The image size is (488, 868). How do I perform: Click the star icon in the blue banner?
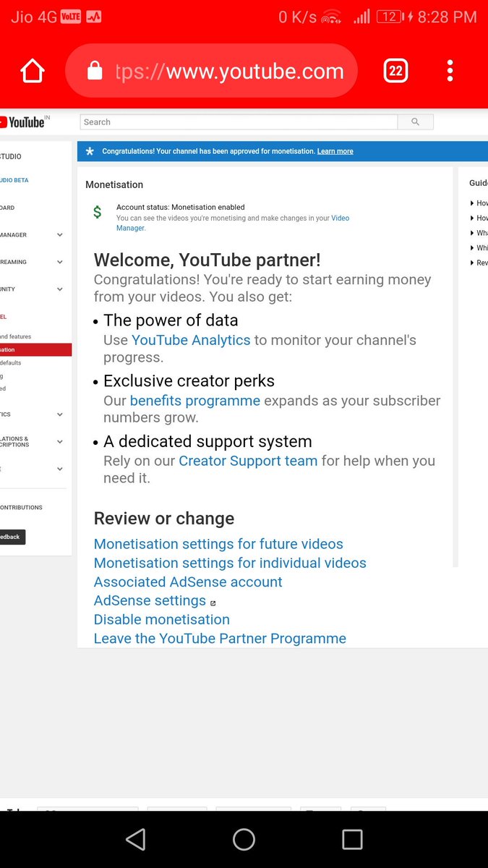[90, 151]
